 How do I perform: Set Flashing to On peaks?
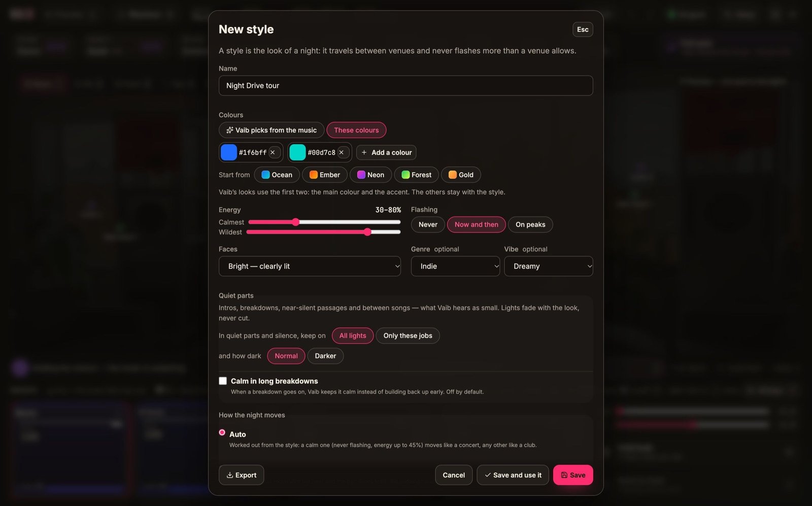(x=530, y=224)
